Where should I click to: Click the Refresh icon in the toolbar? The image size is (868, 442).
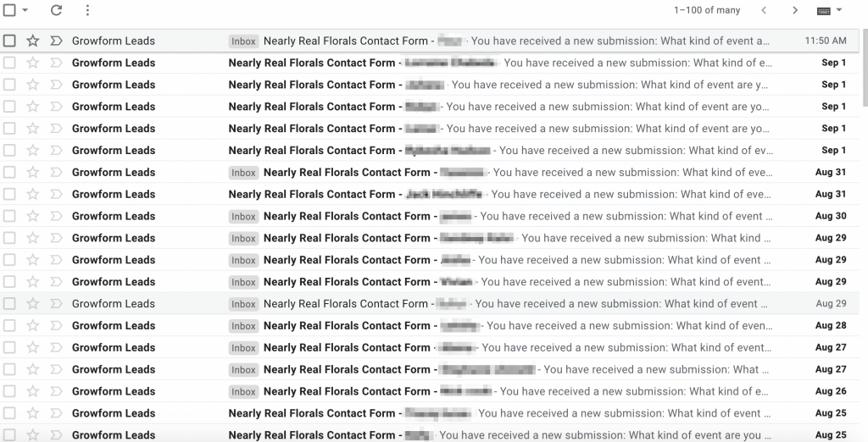tap(56, 10)
